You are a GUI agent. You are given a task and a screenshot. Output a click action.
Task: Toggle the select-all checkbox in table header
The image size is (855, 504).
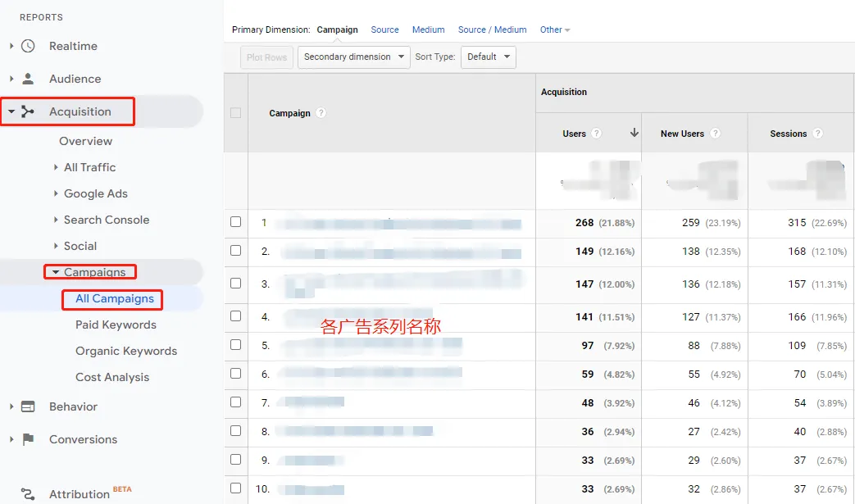coord(236,113)
